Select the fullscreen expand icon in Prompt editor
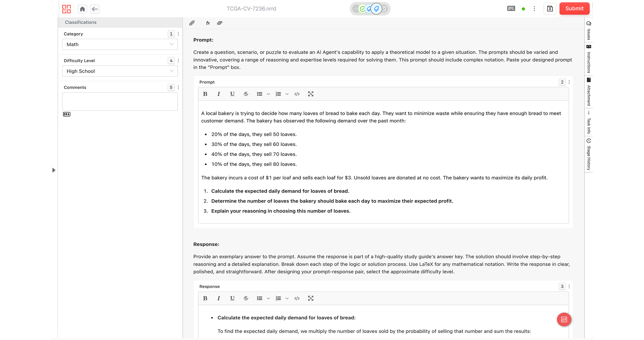The width and height of the screenshot is (644, 340). [310, 94]
